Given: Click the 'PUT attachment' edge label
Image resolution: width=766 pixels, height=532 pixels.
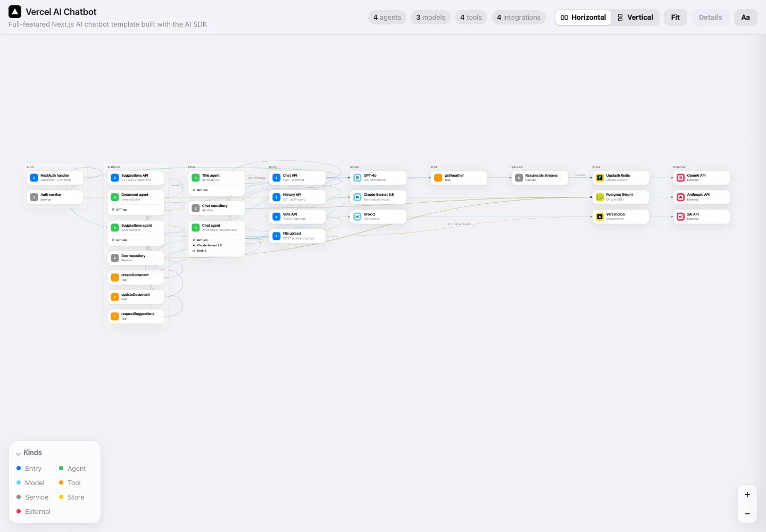Looking at the screenshot, I should (x=459, y=224).
